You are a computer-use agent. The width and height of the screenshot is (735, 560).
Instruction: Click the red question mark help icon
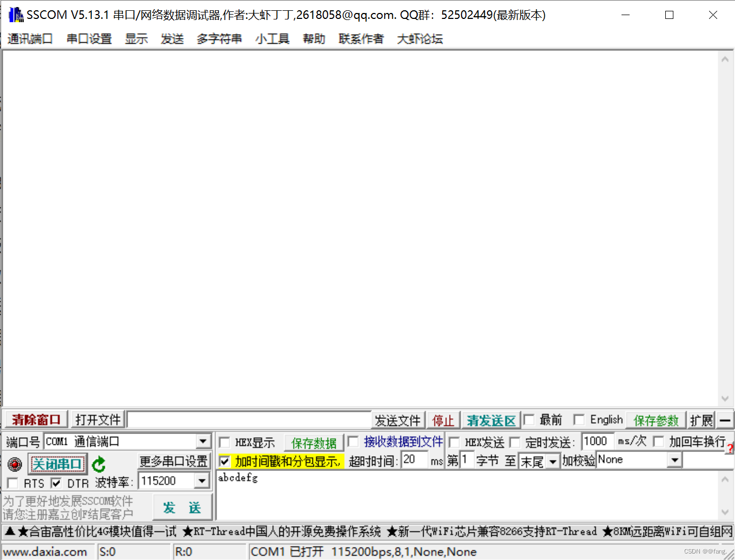pos(730,448)
